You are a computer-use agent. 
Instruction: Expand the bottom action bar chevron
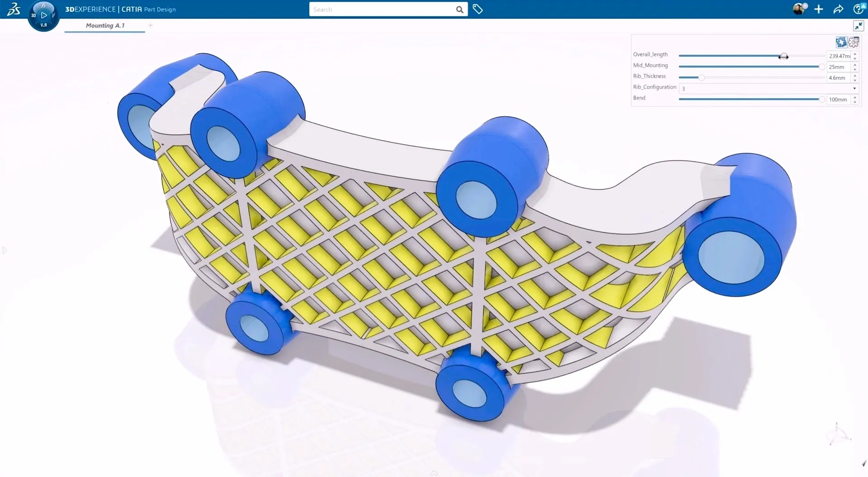pos(434,472)
